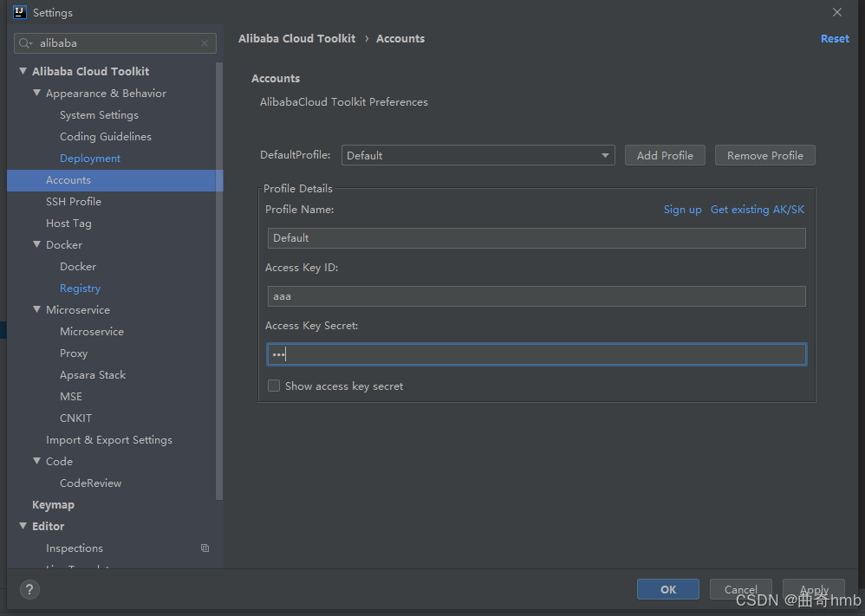The width and height of the screenshot is (865, 616).
Task: Open the Sign up link
Action: click(x=682, y=210)
